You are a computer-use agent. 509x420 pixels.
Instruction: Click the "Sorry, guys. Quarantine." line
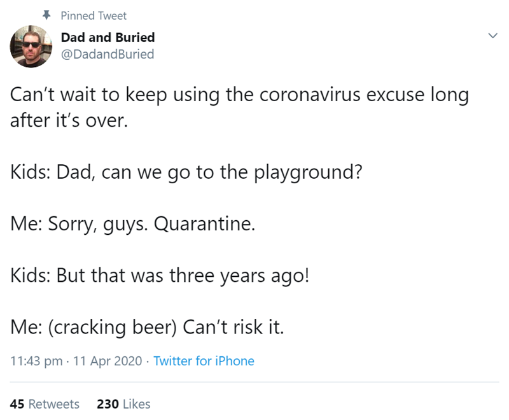[133, 224]
